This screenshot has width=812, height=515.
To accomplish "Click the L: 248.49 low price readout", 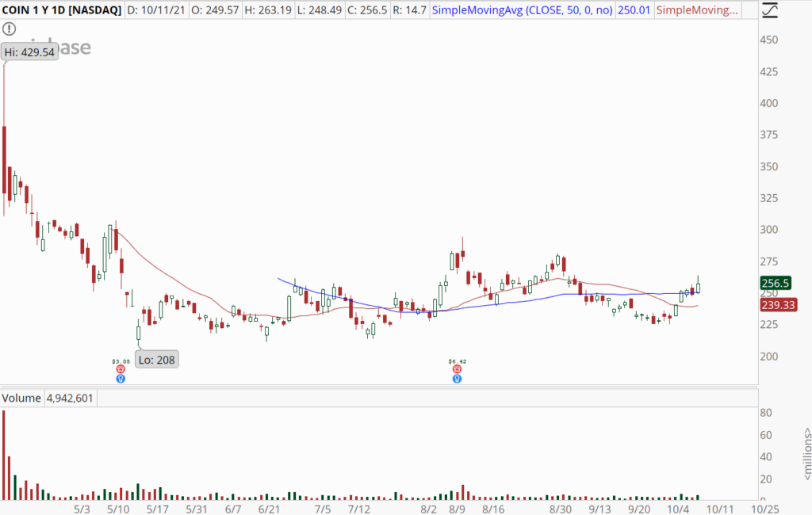I will click(320, 10).
